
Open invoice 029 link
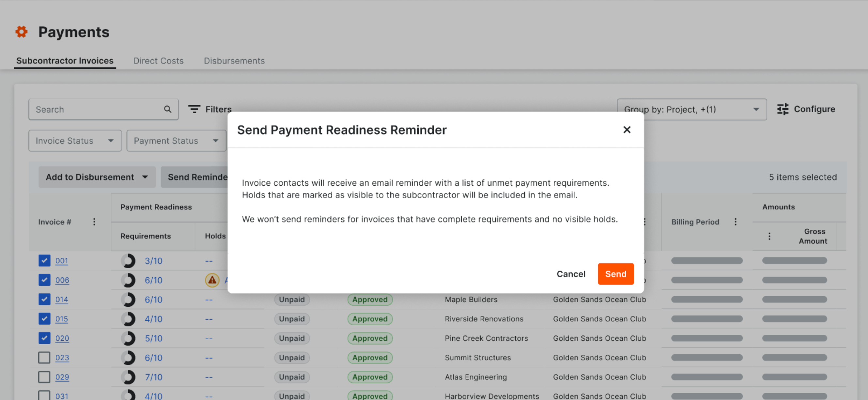(x=62, y=377)
